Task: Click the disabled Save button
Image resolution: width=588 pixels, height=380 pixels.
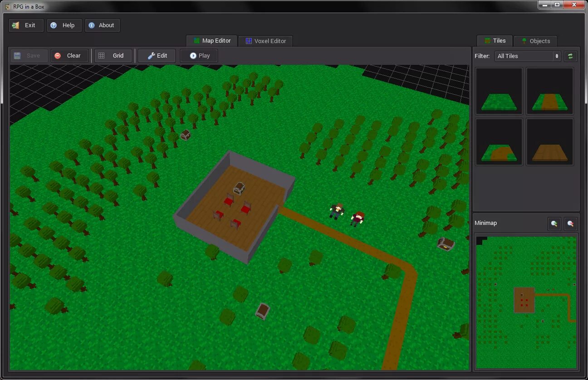Action: pos(29,56)
